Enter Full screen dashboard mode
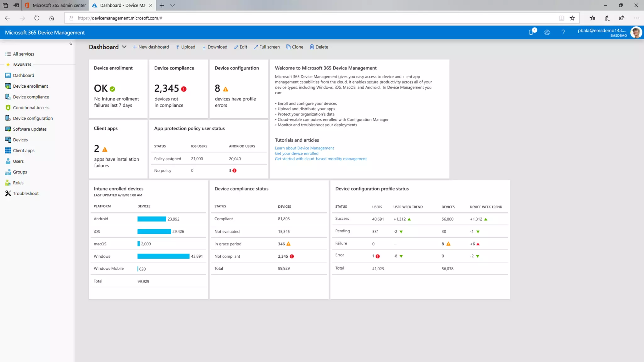The image size is (644, 362). tap(267, 47)
